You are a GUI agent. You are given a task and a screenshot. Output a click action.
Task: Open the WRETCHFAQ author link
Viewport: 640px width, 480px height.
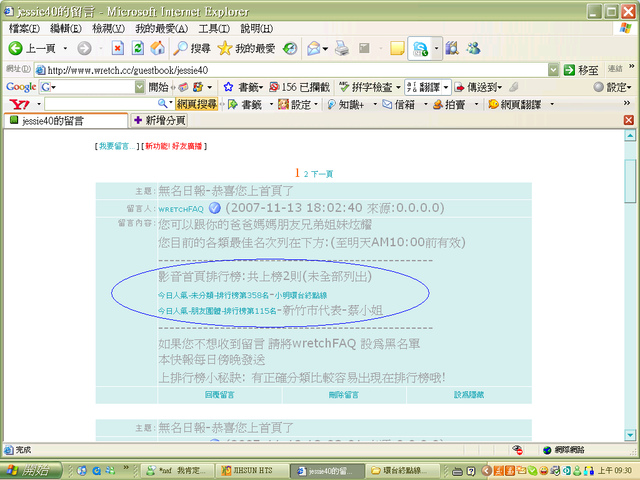(181, 209)
